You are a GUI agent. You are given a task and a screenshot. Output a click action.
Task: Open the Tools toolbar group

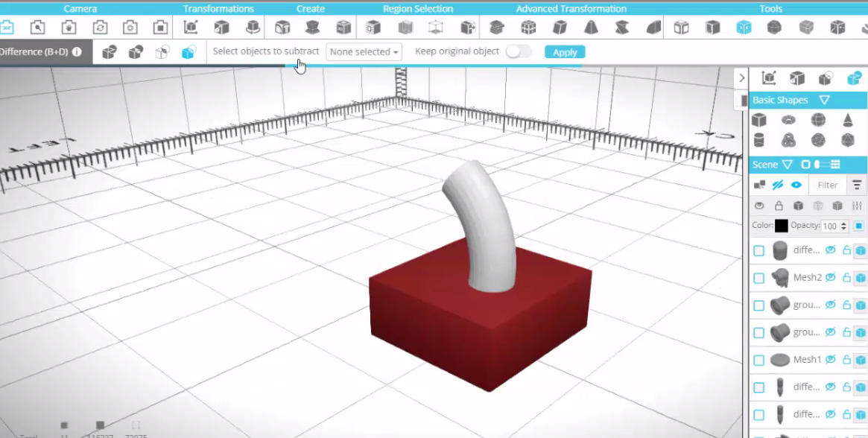coord(771,9)
